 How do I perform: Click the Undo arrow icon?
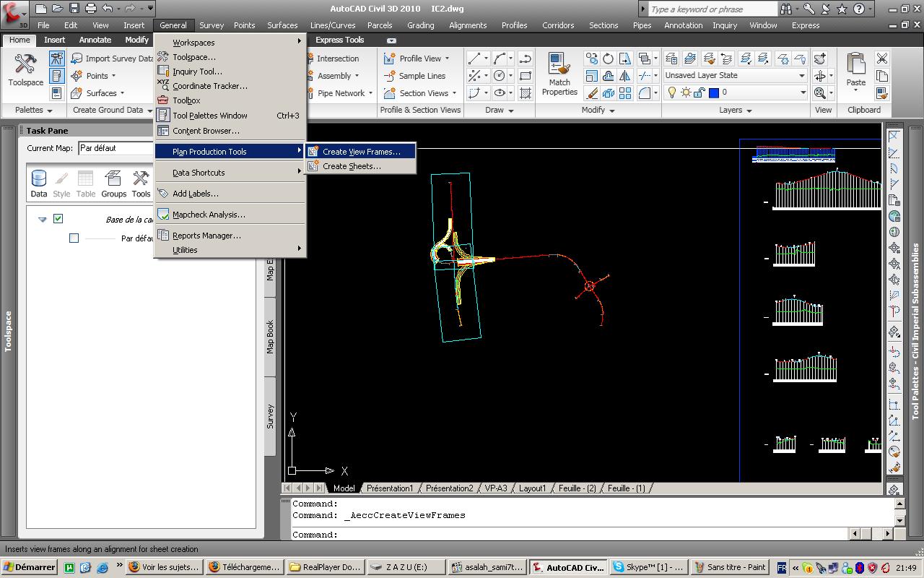(108, 9)
